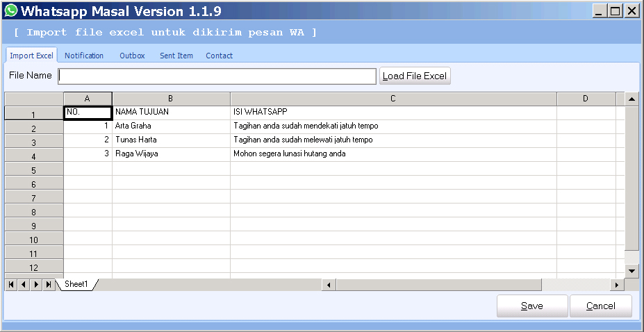Click the WhatsApp logo in title bar

pos(10,10)
